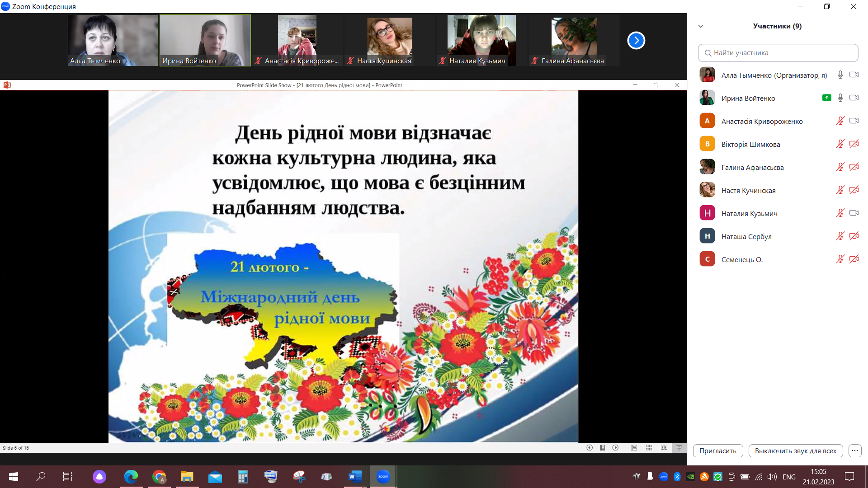Open ENG language selector in tray

(x=789, y=477)
